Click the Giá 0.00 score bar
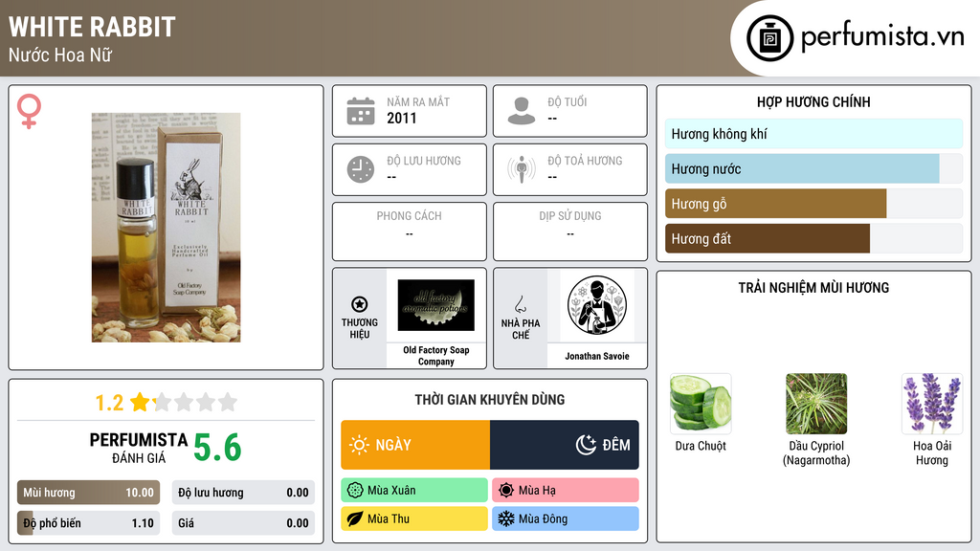Viewport: 980px width, 551px height. 243,523
